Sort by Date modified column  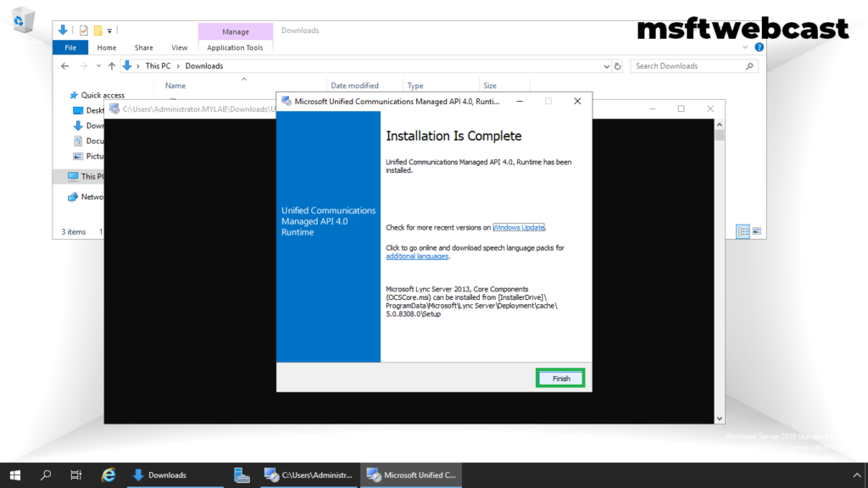coord(354,86)
